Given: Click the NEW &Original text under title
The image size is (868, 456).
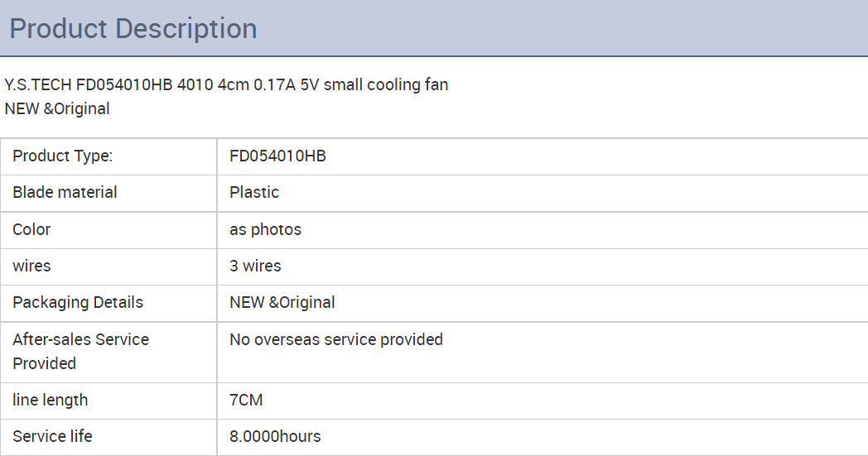Looking at the screenshot, I should pos(57,108).
